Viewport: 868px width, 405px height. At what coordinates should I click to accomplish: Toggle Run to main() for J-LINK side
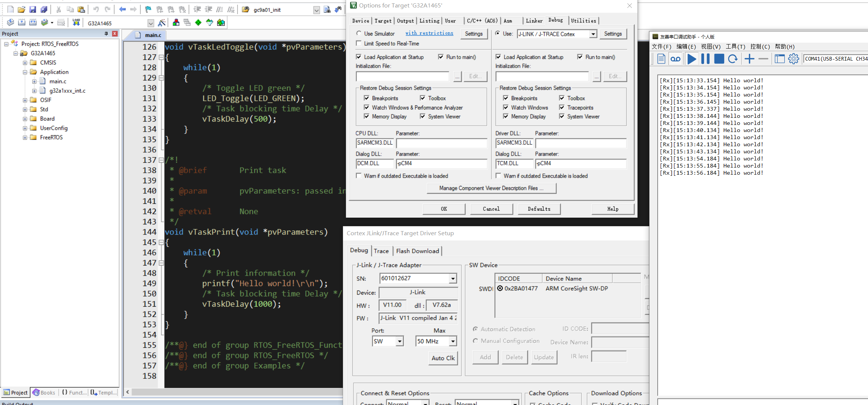(x=580, y=57)
